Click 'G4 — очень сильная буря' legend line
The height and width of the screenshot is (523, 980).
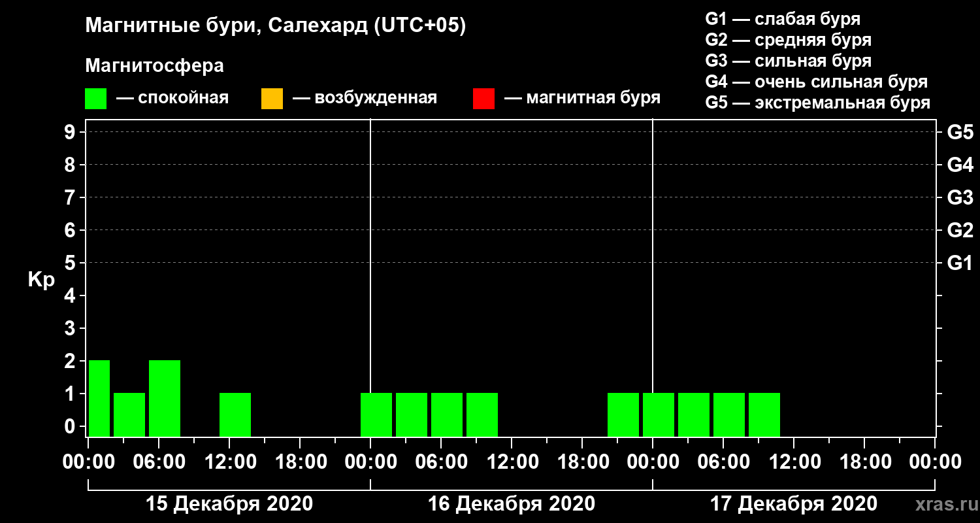point(816,82)
